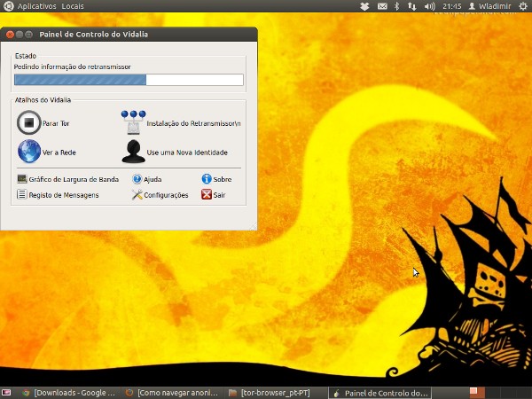Open Ver a Rede globe icon

(x=29, y=152)
